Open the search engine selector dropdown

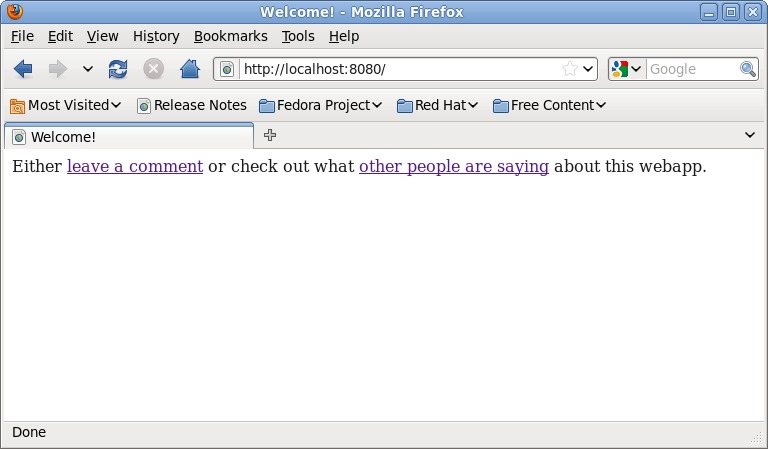(626, 69)
